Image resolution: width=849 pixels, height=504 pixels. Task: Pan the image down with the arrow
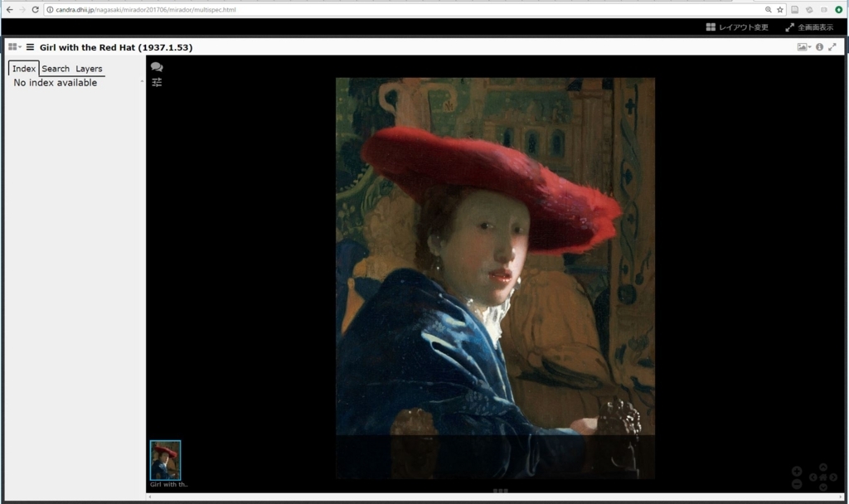(x=823, y=487)
